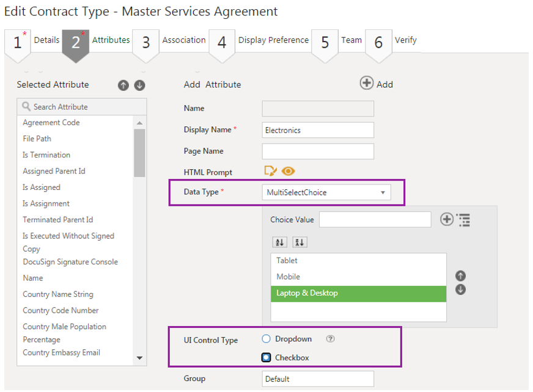Open bulk choice list icon
The width and height of the screenshot is (533, 392).
pos(463,220)
